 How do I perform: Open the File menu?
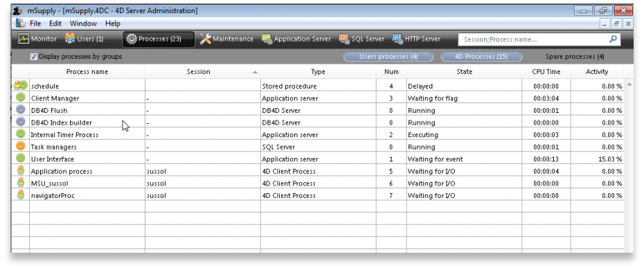click(x=35, y=24)
